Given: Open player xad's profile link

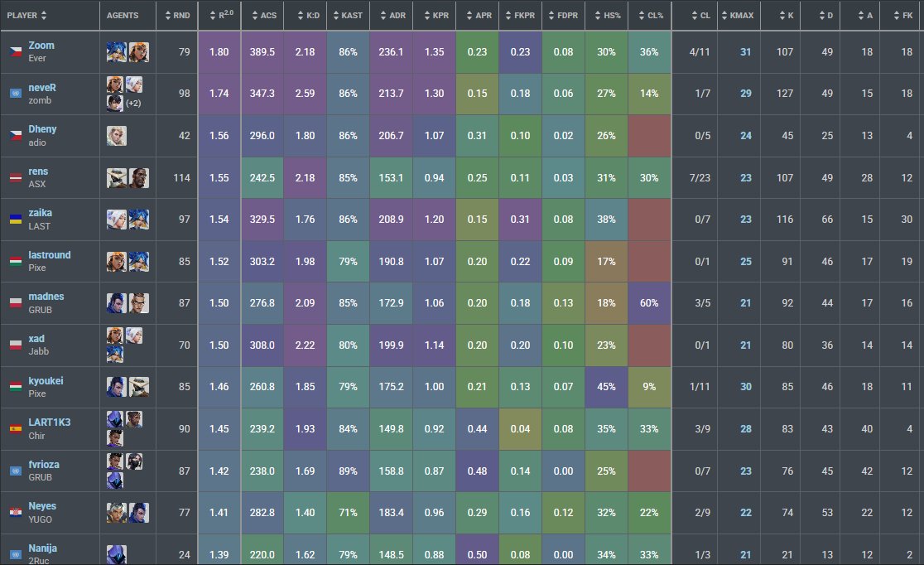Looking at the screenshot, I should 36,339.
